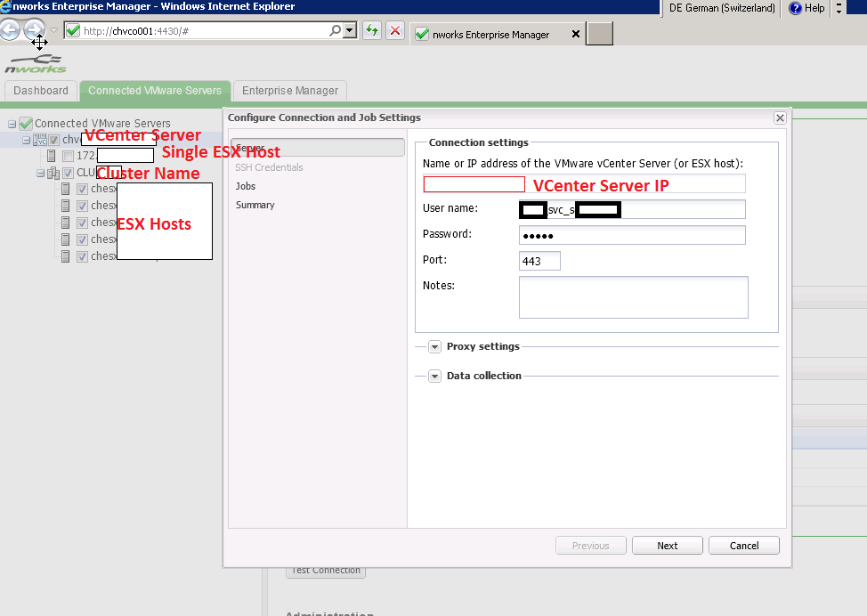Screen dimensions: 867x616
Task: Toggle the chv vCenter server checkbox
Action: 53,140
